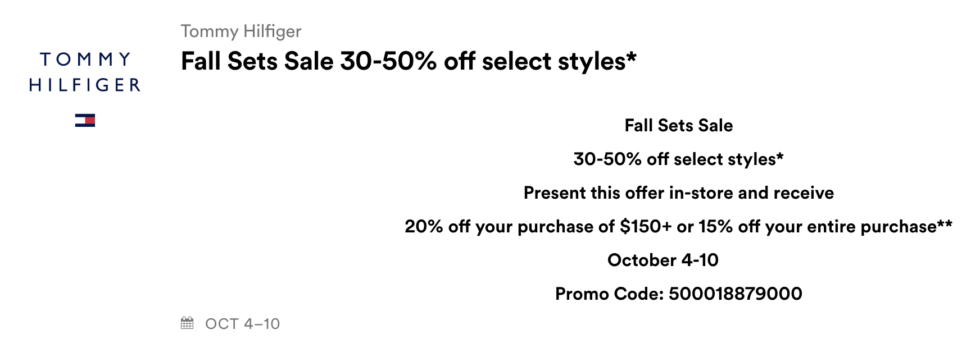Click the "Promo Code:" label
Viewport: 980px width, 357px height.
[609, 294]
